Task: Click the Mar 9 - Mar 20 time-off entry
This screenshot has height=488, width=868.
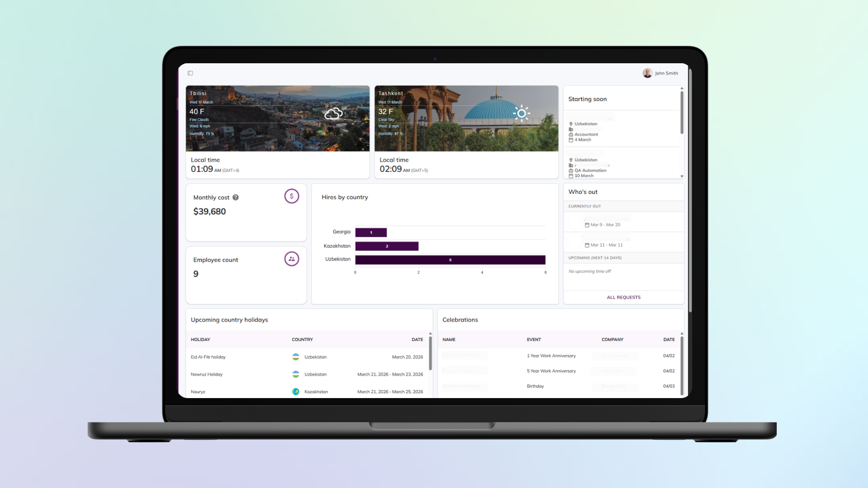Action: (605, 225)
